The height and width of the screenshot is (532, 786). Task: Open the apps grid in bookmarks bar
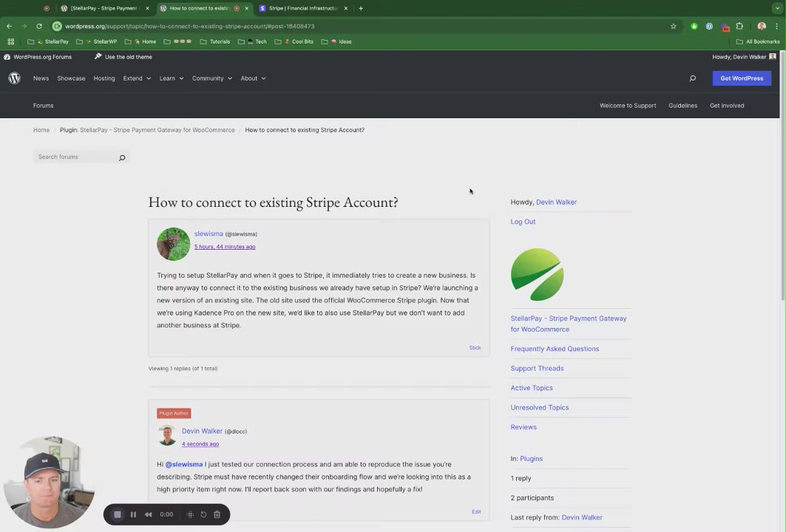[x=10, y=41]
